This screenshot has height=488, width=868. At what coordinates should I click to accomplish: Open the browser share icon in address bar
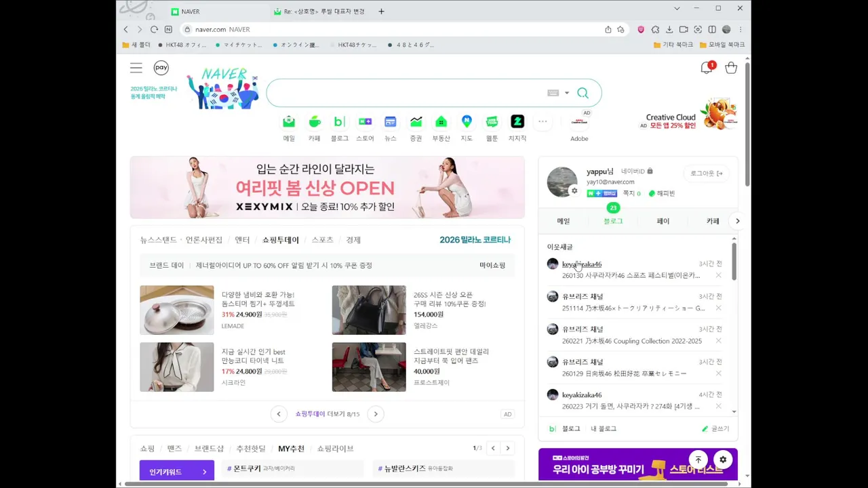point(608,29)
